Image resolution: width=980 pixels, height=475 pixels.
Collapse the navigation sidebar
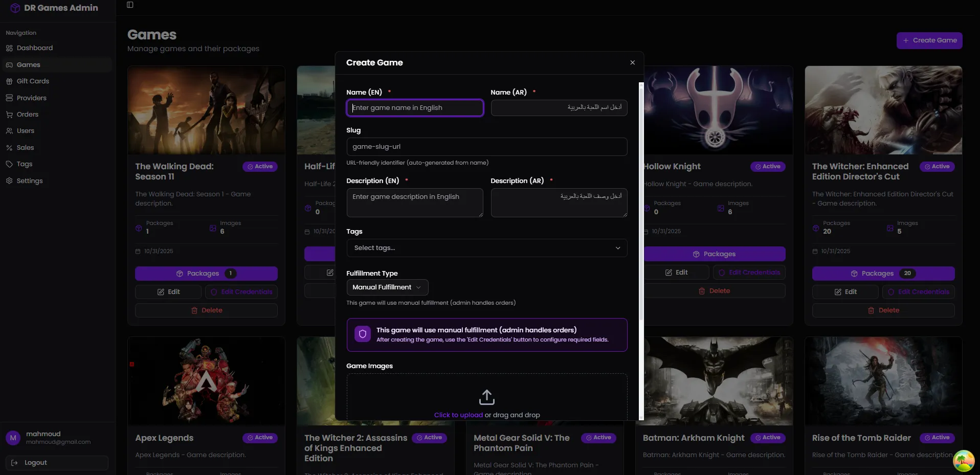point(129,5)
